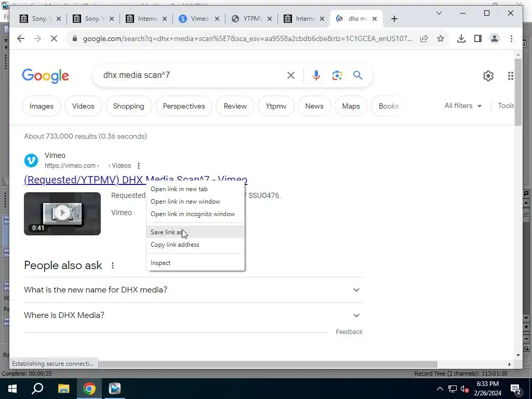This screenshot has width=532, height=399.
Task: Bookmark this page with the star icon
Action: pyautogui.click(x=441, y=38)
